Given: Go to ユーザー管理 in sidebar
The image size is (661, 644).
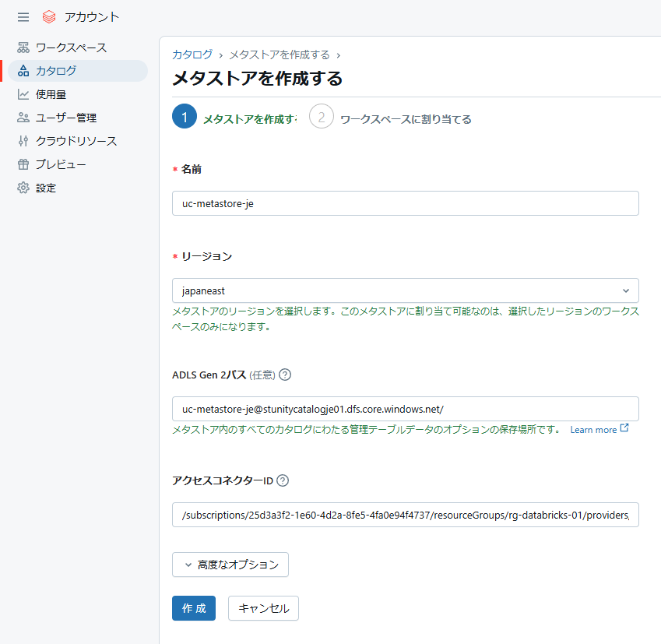Looking at the screenshot, I should click(x=65, y=118).
